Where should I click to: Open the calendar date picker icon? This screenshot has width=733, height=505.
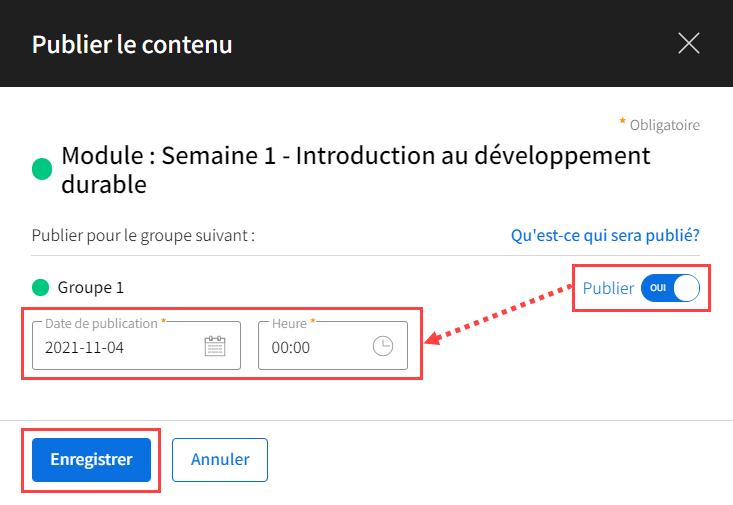pos(215,346)
